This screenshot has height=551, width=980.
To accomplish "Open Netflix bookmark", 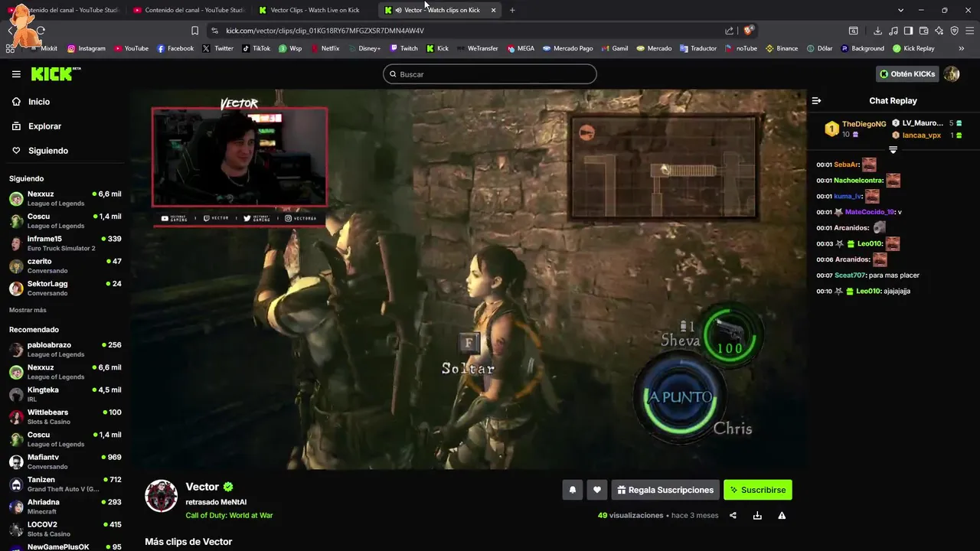I will [325, 48].
